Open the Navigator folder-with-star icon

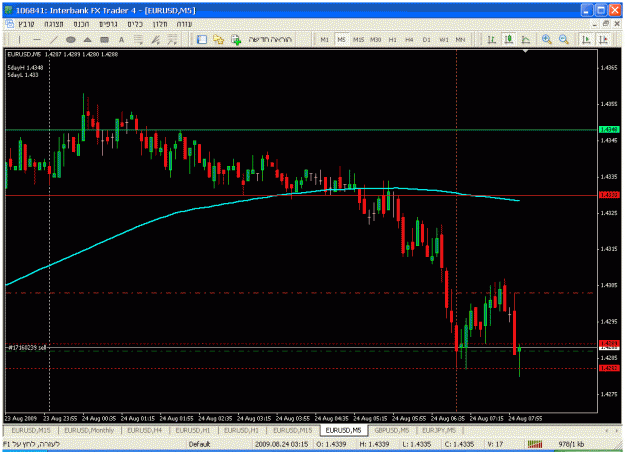[218, 39]
